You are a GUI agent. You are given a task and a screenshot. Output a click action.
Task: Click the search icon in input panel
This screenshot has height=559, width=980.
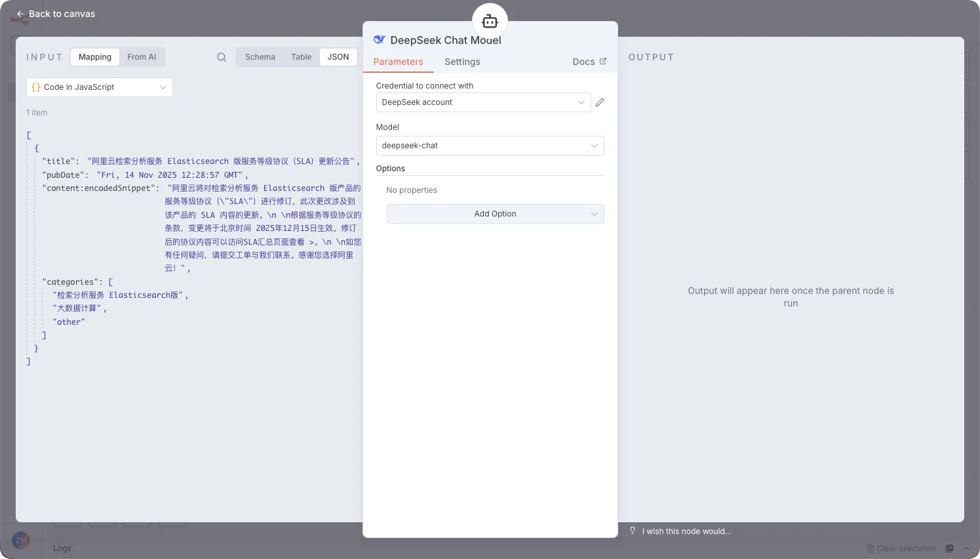click(x=222, y=57)
